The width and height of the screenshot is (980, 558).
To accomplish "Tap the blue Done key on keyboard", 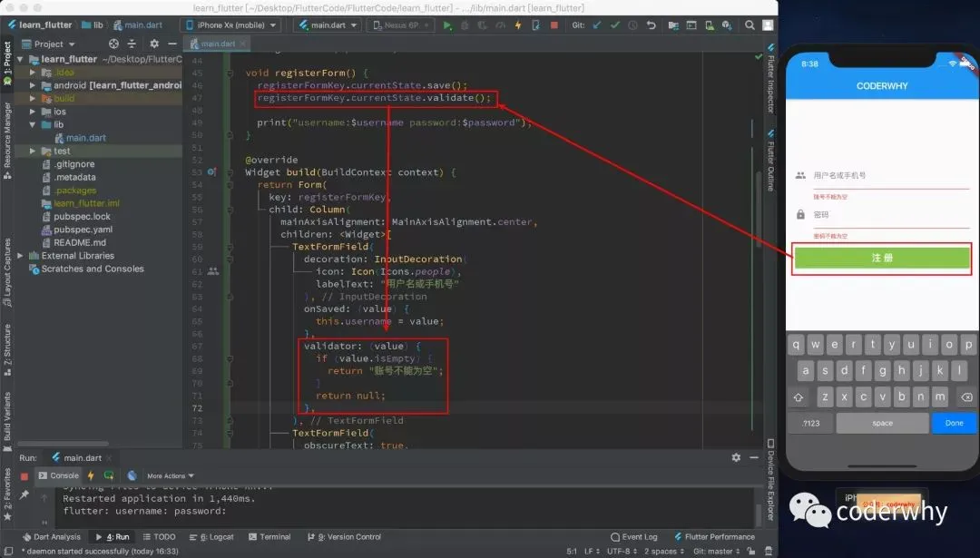I will pos(955,423).
